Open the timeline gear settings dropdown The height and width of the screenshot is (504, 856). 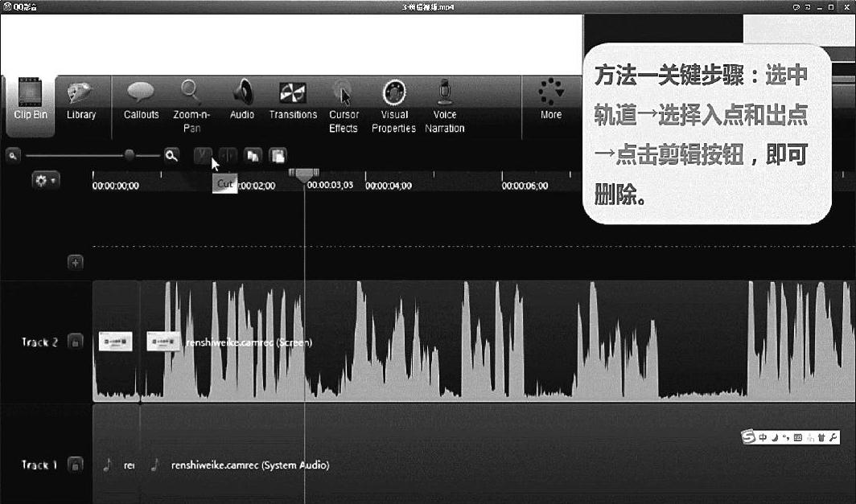(44, 181)
